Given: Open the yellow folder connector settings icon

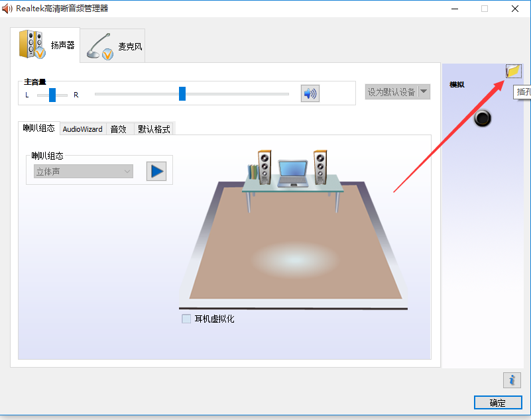Looking at the screenshot, I should tap(513, 71).
